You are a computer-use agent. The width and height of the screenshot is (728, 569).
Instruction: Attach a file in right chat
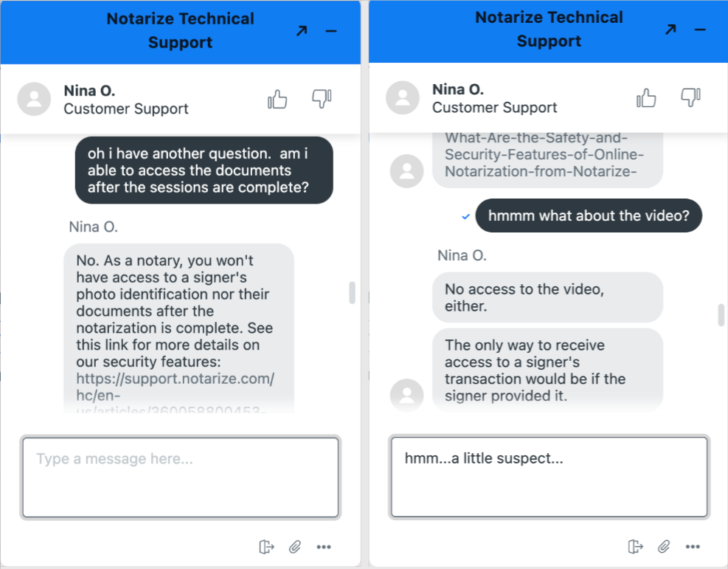tap(664, 546)
